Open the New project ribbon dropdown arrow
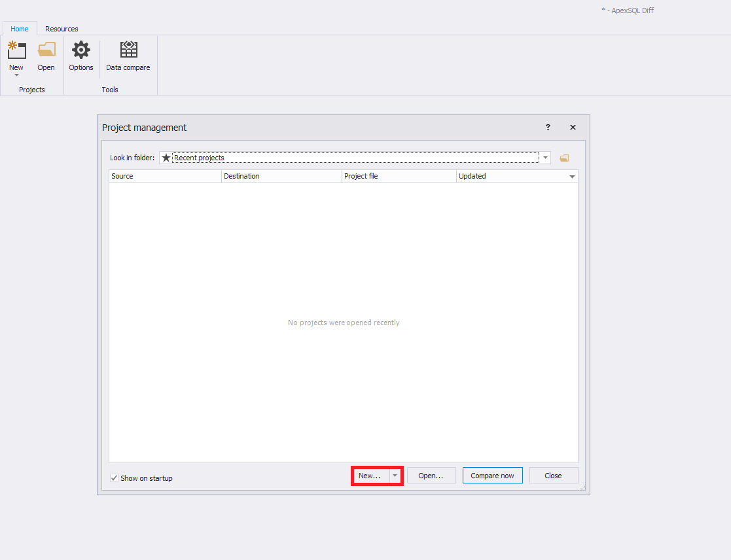The height and width of the screenshot is (560, 731). (x=16, y=75)
